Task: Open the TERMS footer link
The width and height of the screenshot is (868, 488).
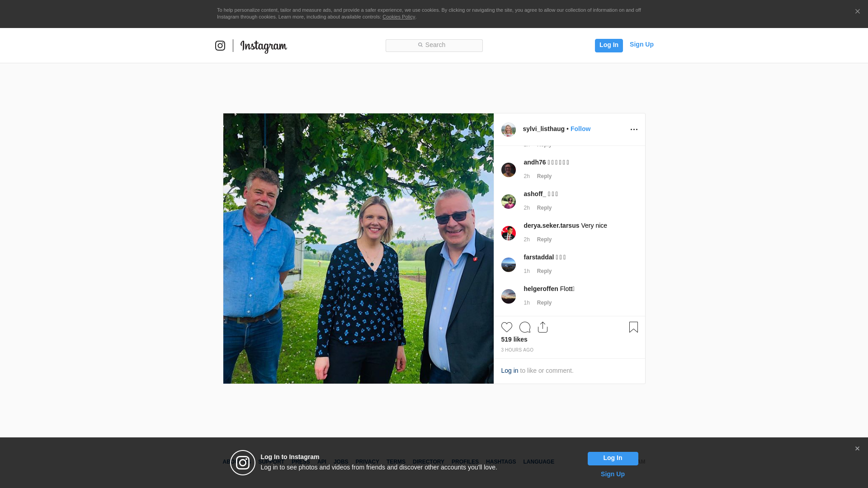Action: click(396, 462)
